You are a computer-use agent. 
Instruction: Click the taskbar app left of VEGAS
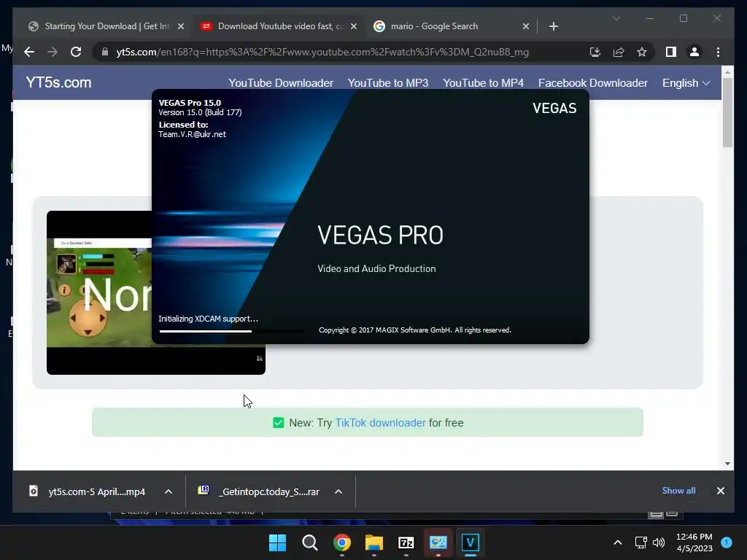pyautogui.click(x=438, y=542)
